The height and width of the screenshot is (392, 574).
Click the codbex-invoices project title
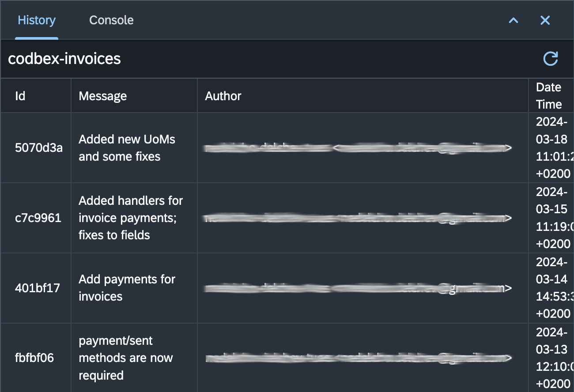[x=64, y=59]
